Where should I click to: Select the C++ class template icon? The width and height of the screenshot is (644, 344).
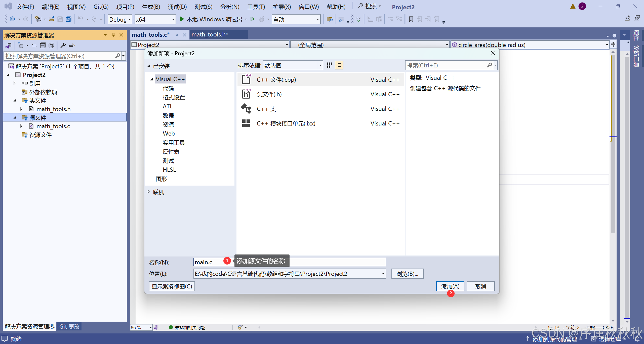pyautogui.click(x=246, y=109)
